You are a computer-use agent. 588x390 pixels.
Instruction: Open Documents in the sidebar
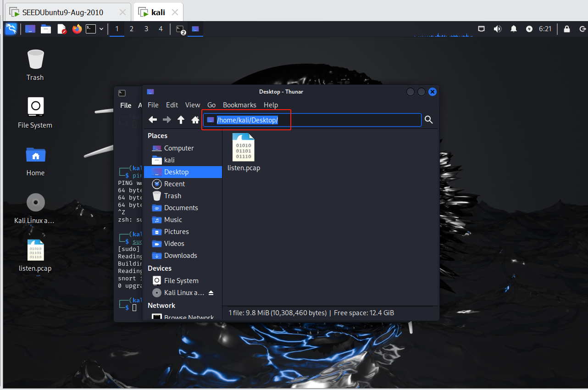tap(183, 208)
